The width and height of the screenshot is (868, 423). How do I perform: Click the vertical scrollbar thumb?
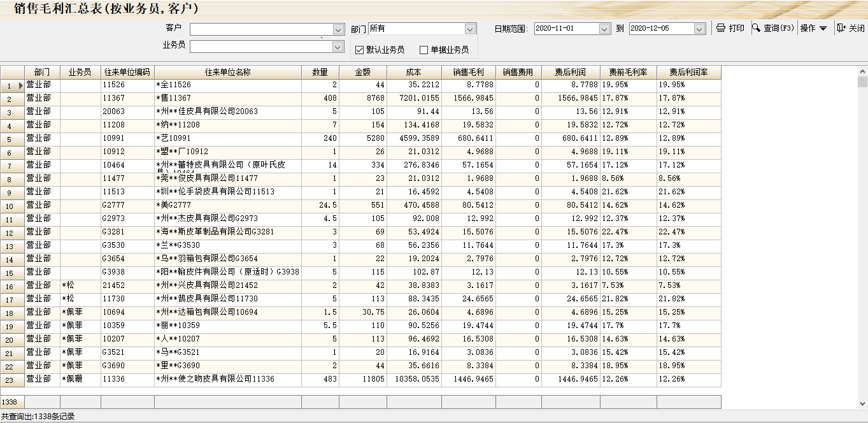pyautogui.click(x=862, y=82)
